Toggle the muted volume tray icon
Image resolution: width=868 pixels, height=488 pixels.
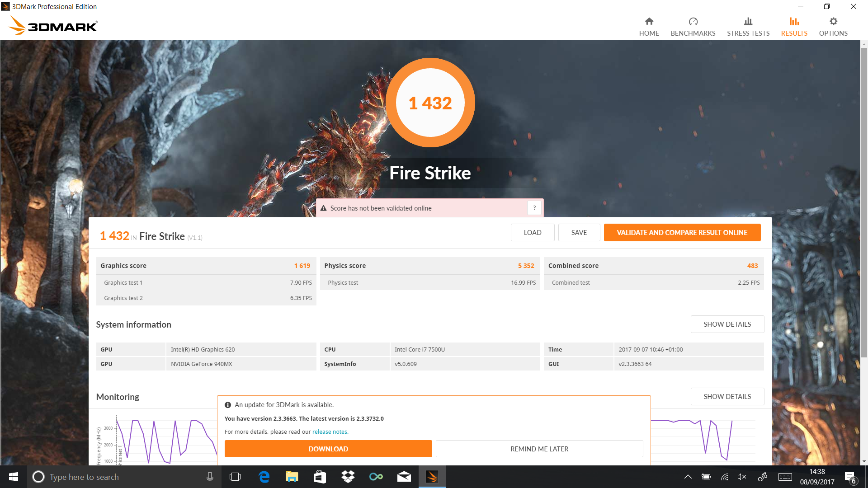pyautogui.click(x=741, y=477)
